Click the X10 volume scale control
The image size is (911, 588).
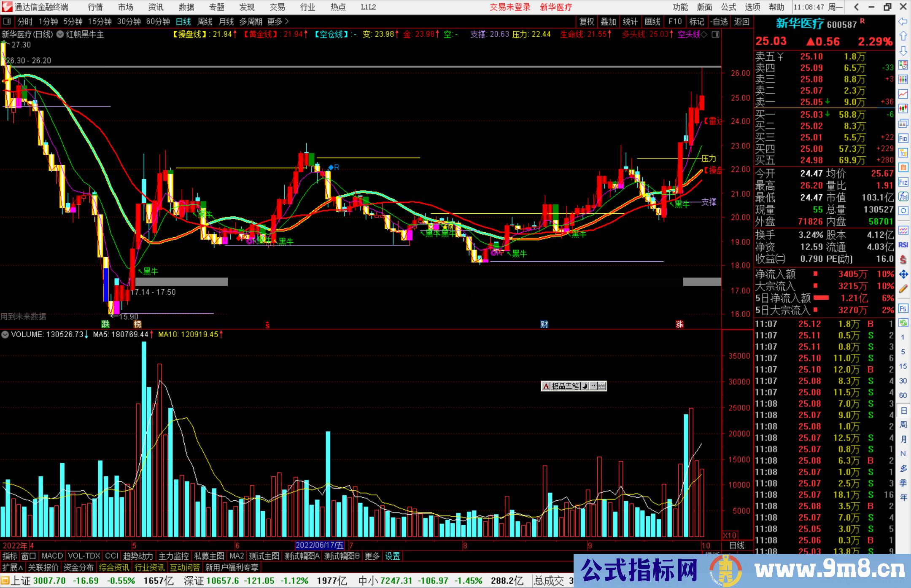coord(730,535)
